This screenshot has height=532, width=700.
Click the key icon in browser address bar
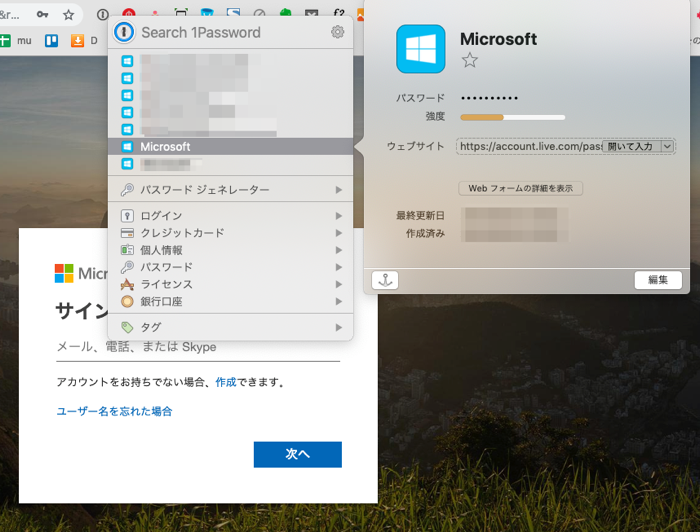tap(42, 15)
